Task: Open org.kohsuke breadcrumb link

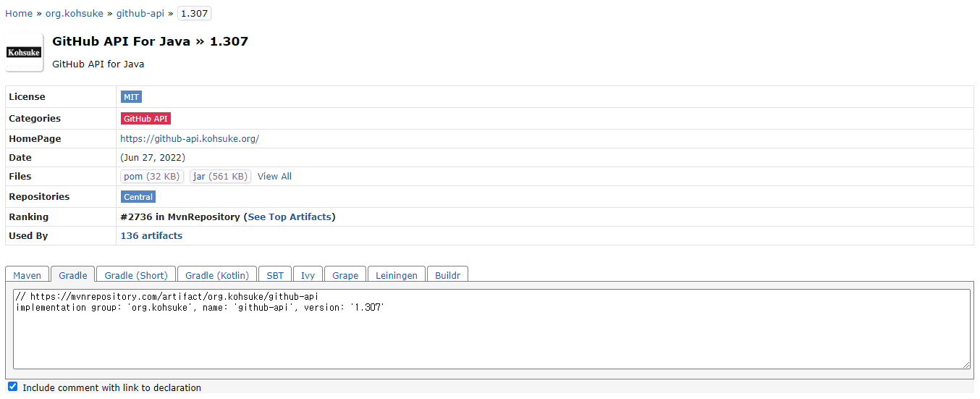Action: [75, 13]
